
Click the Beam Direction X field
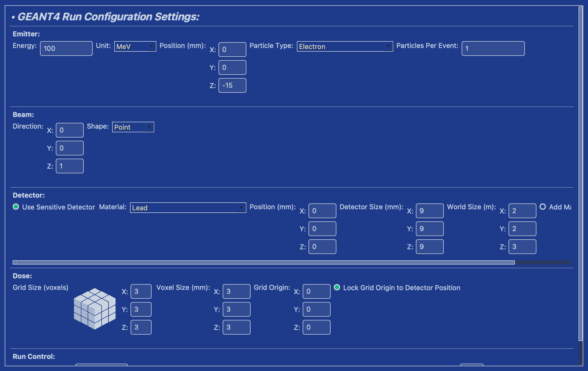click(70, 130)
